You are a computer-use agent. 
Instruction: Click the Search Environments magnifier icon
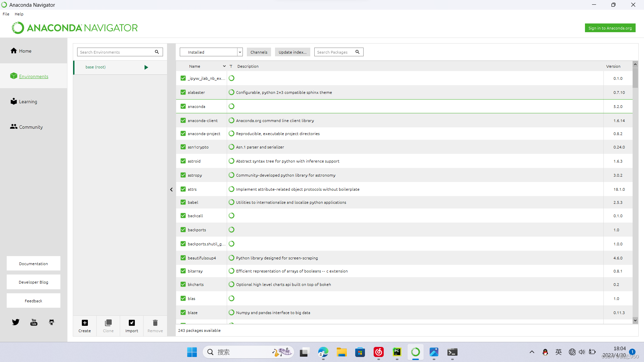coord(157,52)
